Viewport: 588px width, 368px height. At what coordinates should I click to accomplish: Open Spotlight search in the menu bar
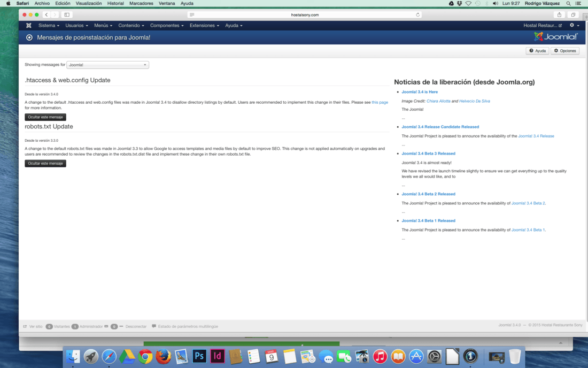coord(569,3)
